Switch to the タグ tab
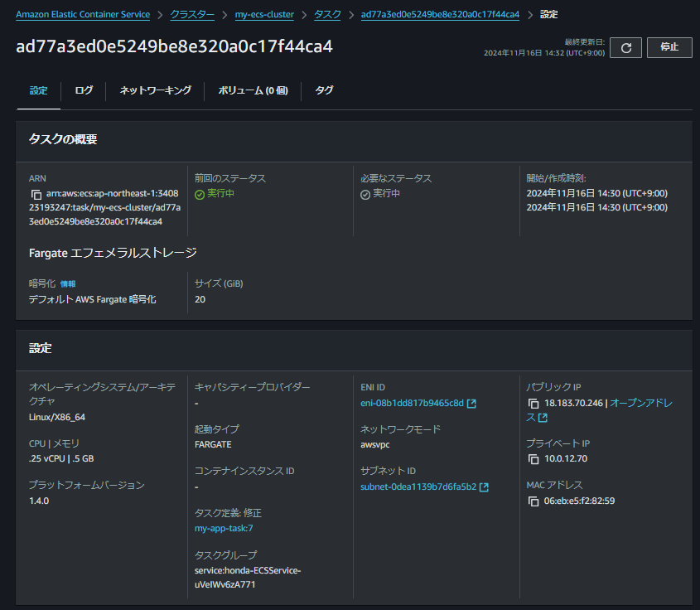 click(324, 90)
